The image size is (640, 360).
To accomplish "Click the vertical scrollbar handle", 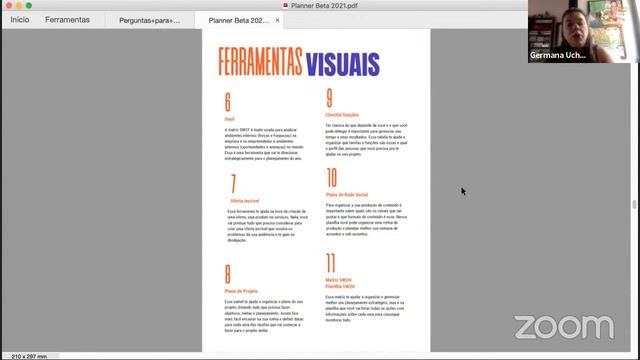I will pos(634,204).
